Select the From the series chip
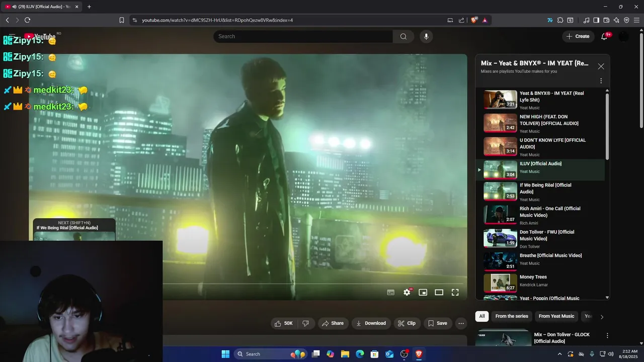This screenshot has height=362, width=644. point(512,316)
